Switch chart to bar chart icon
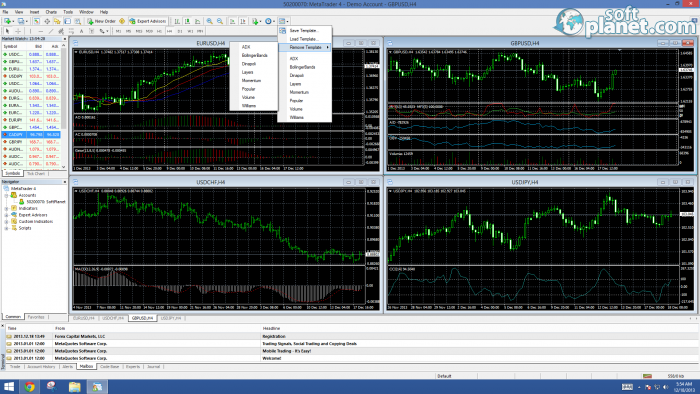This screenshot has width=700, height=394. click(177, 21)
